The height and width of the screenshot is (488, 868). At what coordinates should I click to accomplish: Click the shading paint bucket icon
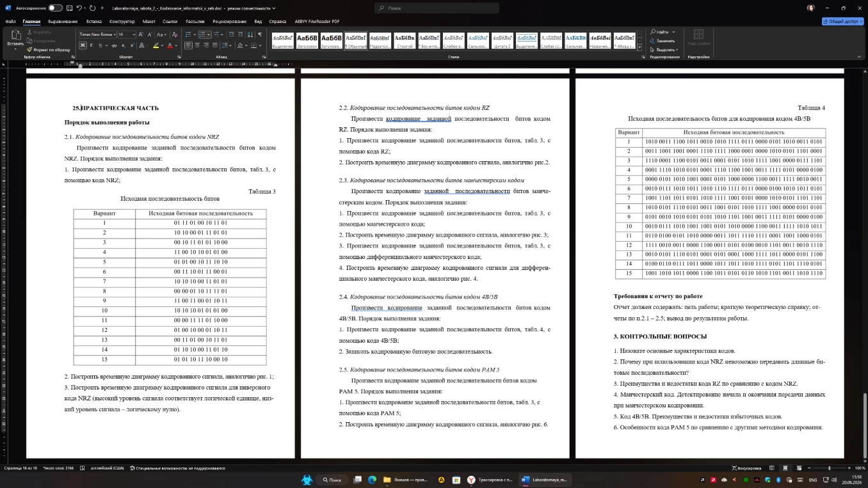click(x=240, y=45)
